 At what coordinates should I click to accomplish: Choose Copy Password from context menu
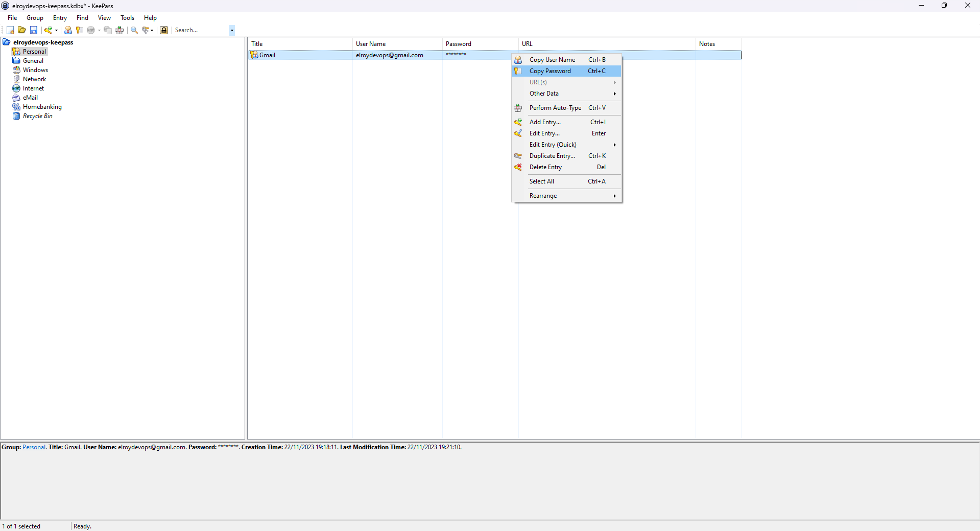(x=567, y=71)
